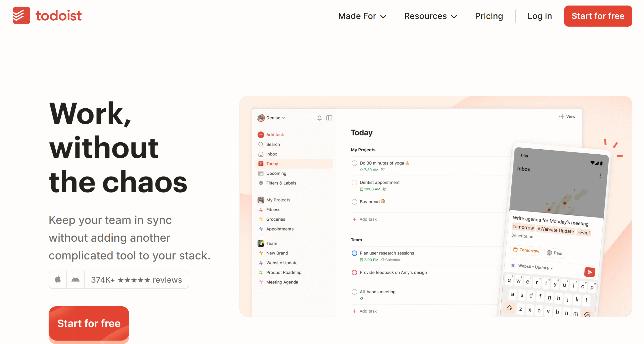Screen dimensions: 644x344
Task: Click the hero Start for free button
Action: [89, 323]
